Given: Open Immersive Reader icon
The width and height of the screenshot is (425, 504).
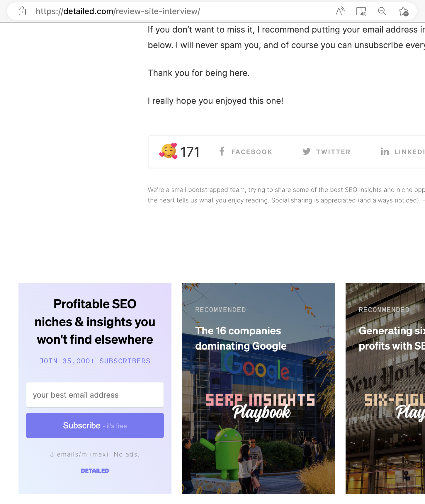Looking at the screenshot, I should [361, 11].
